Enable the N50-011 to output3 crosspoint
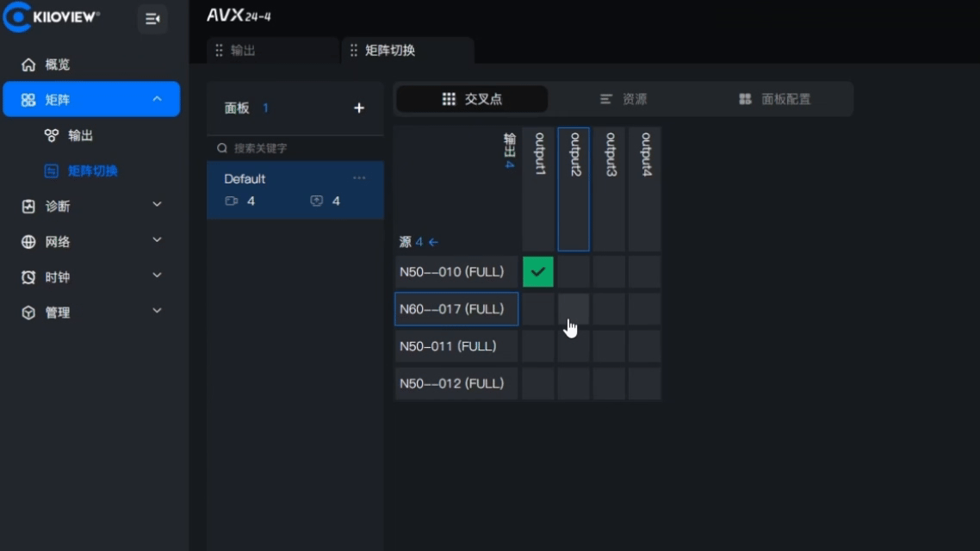The image size is (980, 551). pyautogui.click(x=609, y=346)
